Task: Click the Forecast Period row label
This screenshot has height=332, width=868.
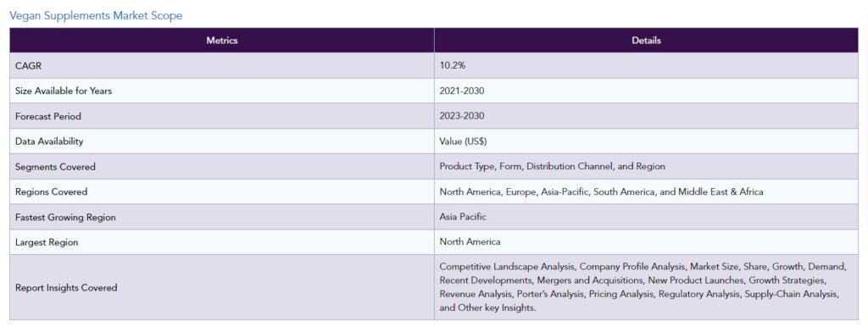Action: pyautogui.click(x=48, y=116)
